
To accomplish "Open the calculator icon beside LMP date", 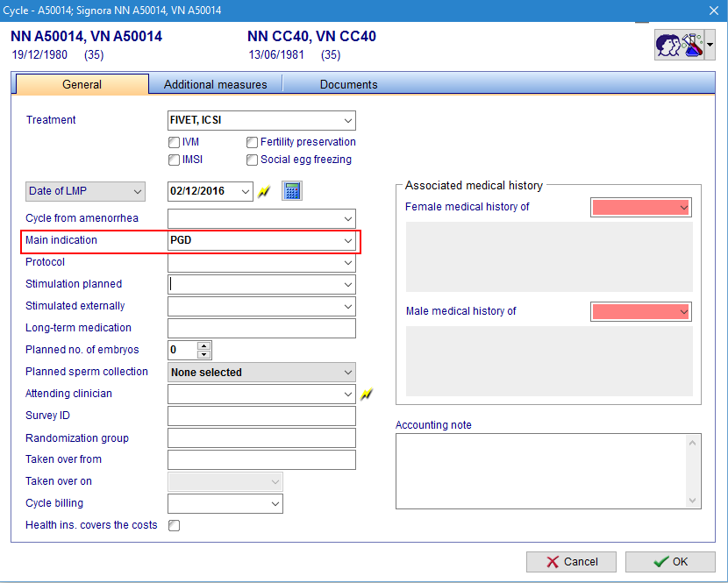I will pos(292,191).
